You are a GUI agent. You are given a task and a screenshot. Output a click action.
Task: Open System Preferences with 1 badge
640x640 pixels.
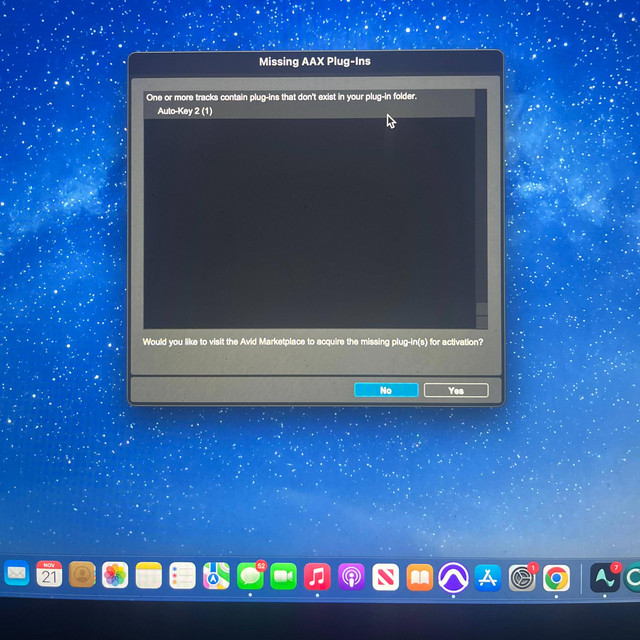(x=522, y=578)
